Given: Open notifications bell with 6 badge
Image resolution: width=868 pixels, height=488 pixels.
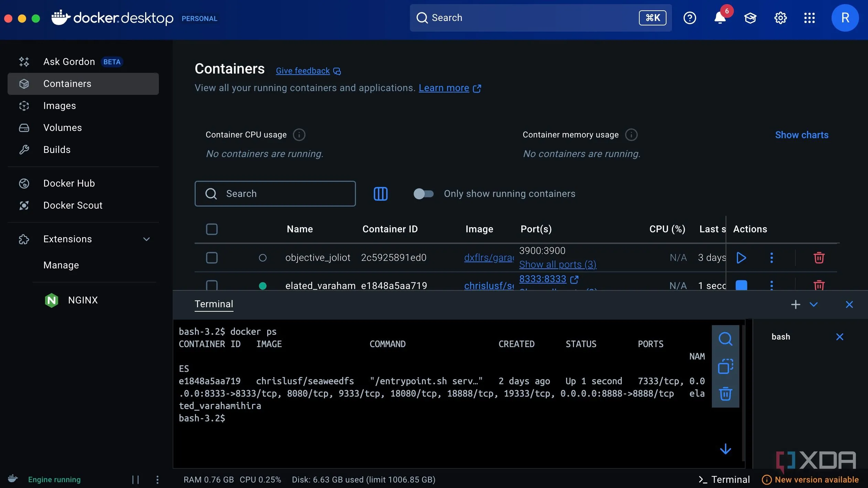Looking at the screenshot, I should (720, 18).
